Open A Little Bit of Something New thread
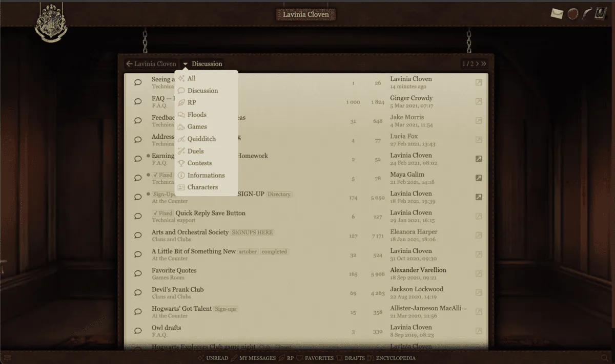The width and height of the screenshot is (615, 364). point(194,251)
